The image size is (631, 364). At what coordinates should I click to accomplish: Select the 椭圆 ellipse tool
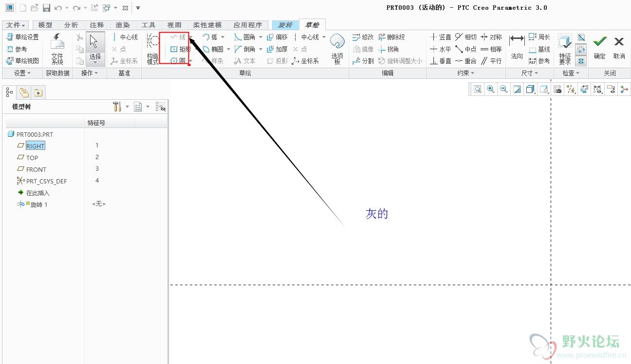tap(213, 49)
